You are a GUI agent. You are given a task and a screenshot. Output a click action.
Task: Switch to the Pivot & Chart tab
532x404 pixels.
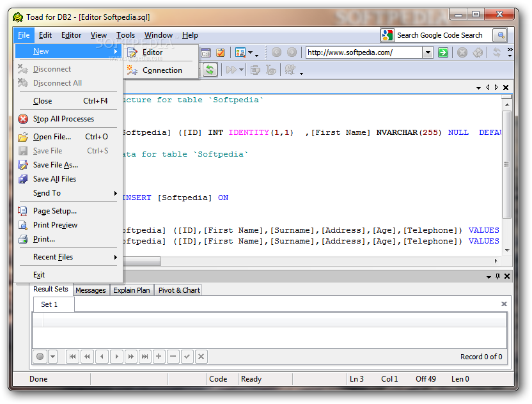[179, 290]
